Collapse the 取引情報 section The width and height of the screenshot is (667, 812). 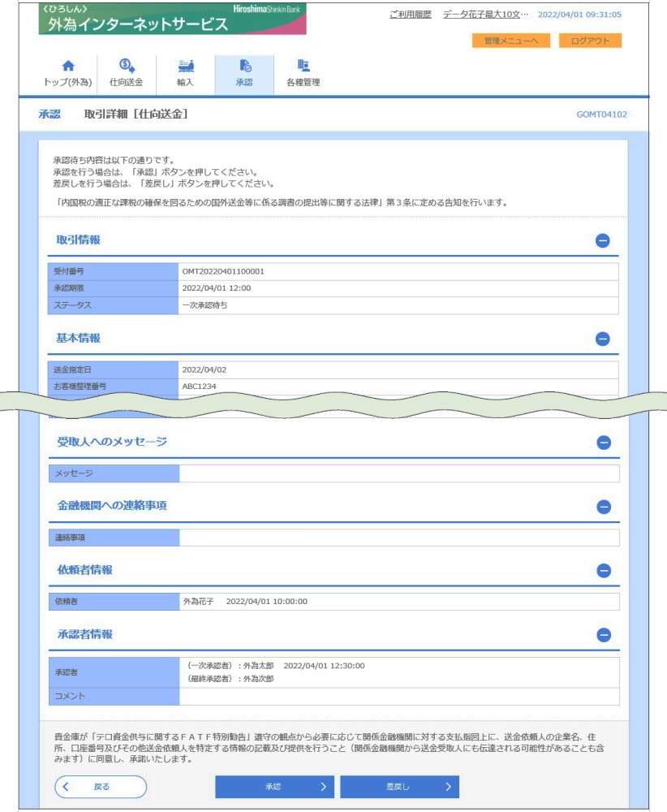click(x=603, y=240)
